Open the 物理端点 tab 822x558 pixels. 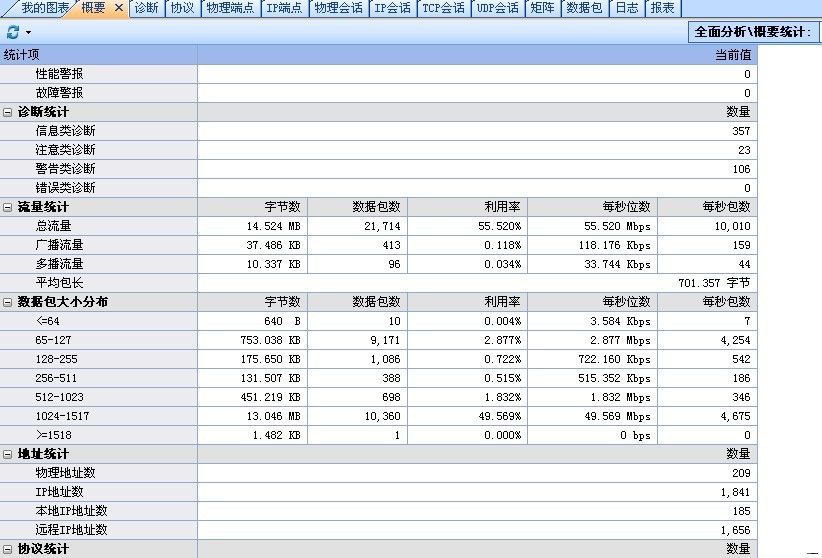[230, 8]
